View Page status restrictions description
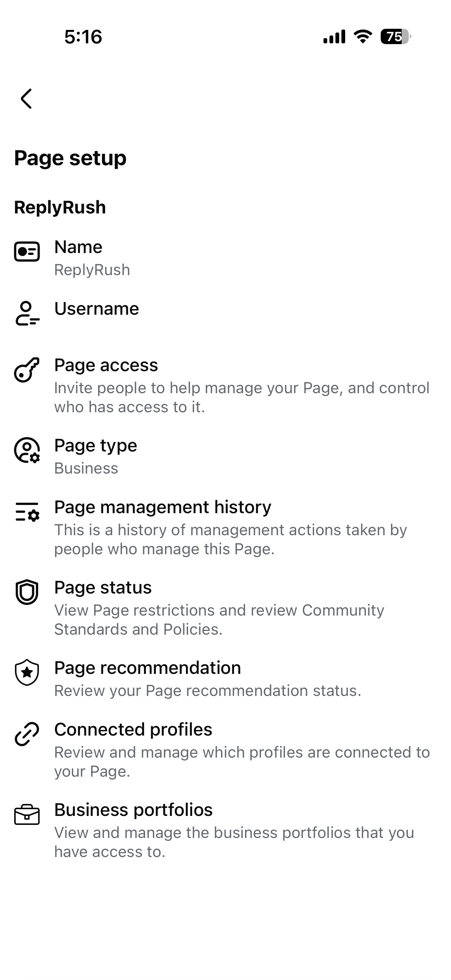Viewport: 451px width, 980px height. click(219, 620)
